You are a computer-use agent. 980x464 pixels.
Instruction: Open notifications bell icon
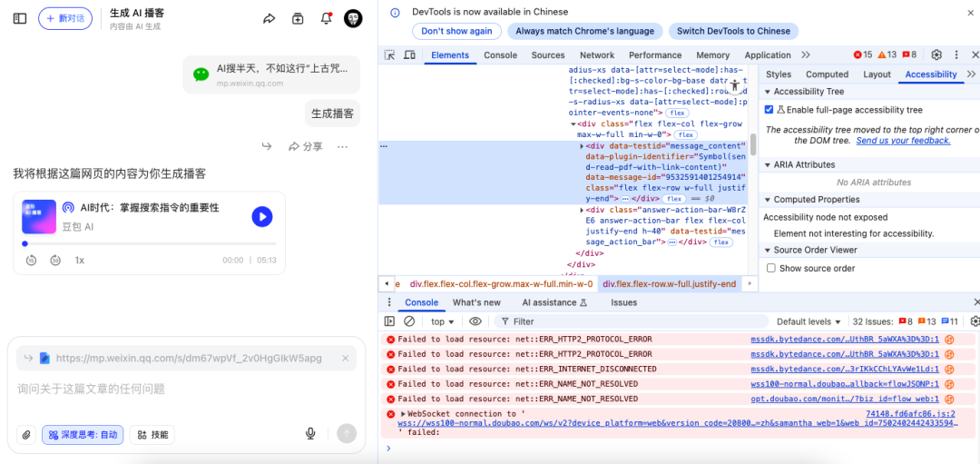(326, 19)
